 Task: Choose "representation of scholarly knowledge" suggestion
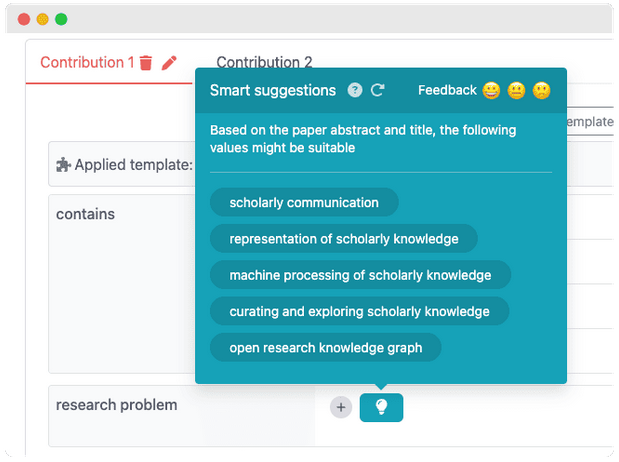click(x=344, y=239)
